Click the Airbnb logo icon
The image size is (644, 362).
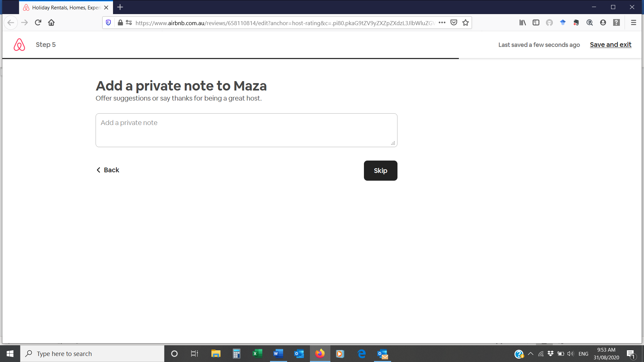pyautogui.click(x=19, y=45)
